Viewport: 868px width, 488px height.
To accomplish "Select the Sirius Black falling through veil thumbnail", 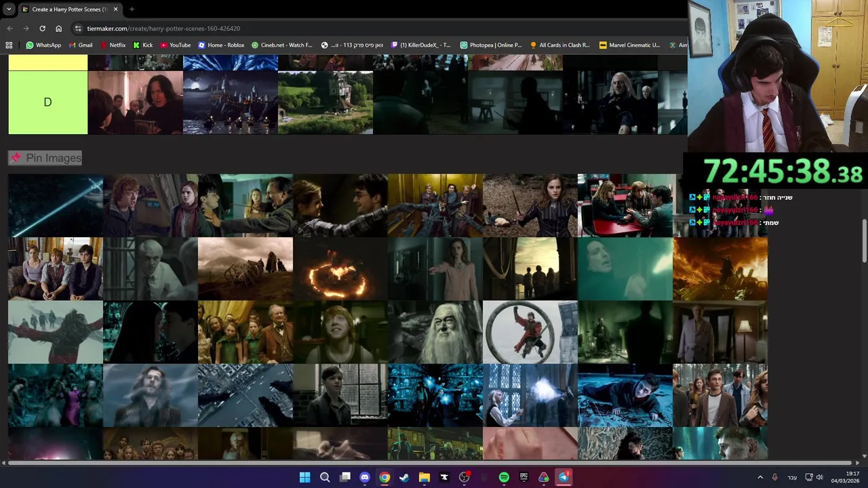I will (151, 395).
